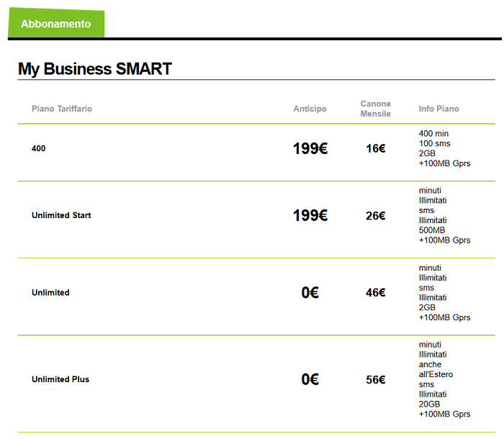This screenshot has height=439, width=504.
Task: Click the 400 min info text
Action: click(433, 133)
